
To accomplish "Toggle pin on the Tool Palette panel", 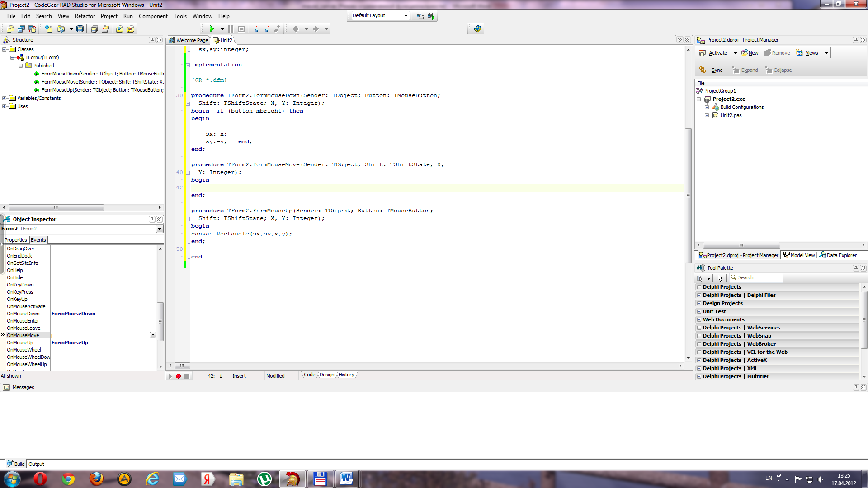I will [855, 268].
